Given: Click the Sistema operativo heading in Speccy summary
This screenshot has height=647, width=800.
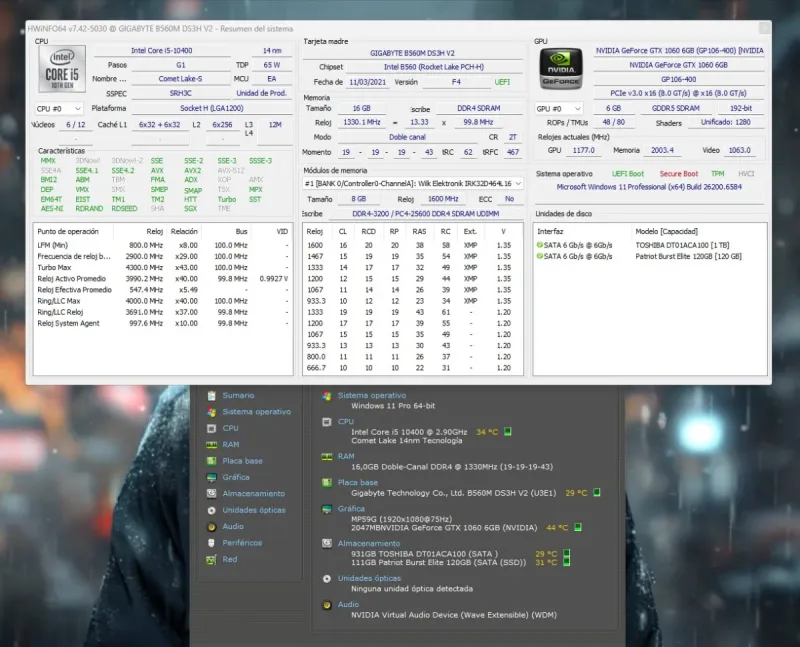Looking at the screenshot, I should [371, 395].
